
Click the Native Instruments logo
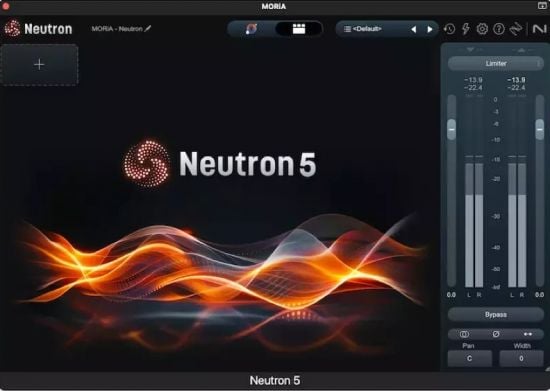pyautogui.click(x=539, y=29)
